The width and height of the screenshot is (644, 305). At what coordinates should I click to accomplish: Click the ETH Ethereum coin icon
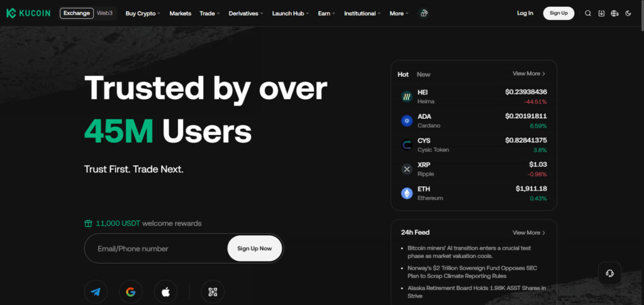point(407,193)
